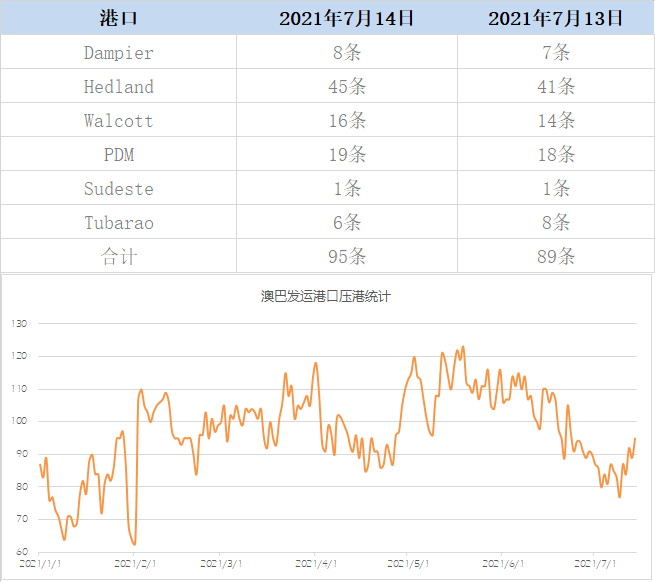
Task: Click y-axis label 90
Action: point(22,454)
